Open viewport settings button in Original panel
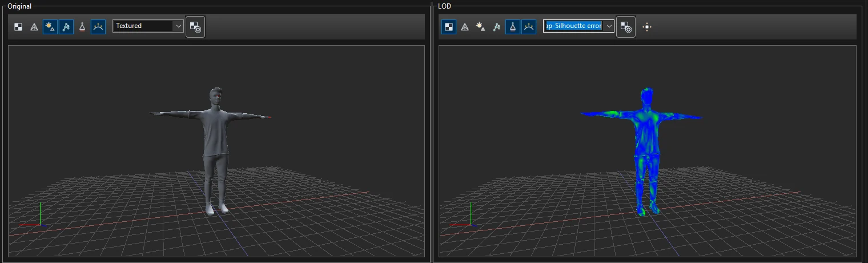 click(x=195, y=27)
